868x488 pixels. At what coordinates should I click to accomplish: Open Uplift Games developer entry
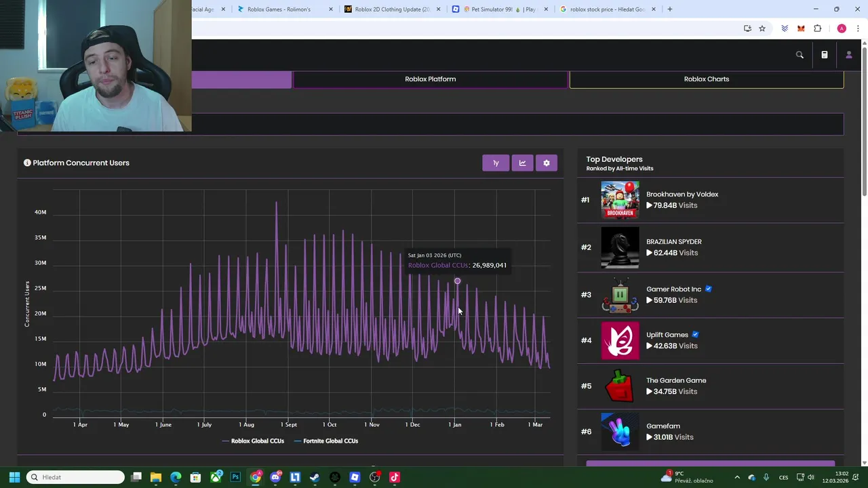coord(711,340)
